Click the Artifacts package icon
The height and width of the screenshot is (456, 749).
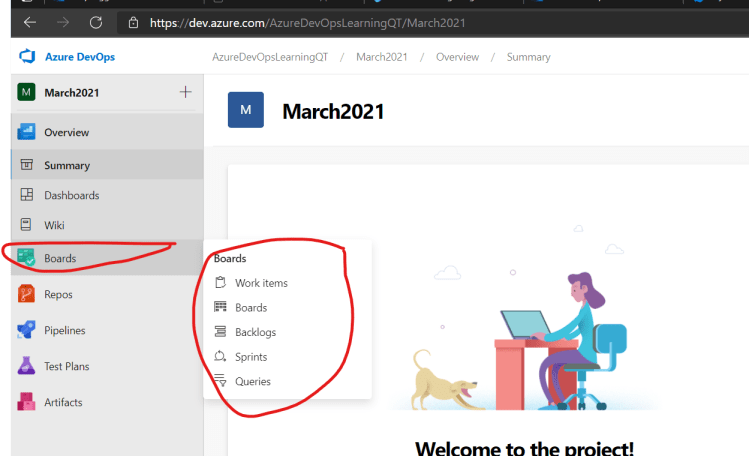26,402
